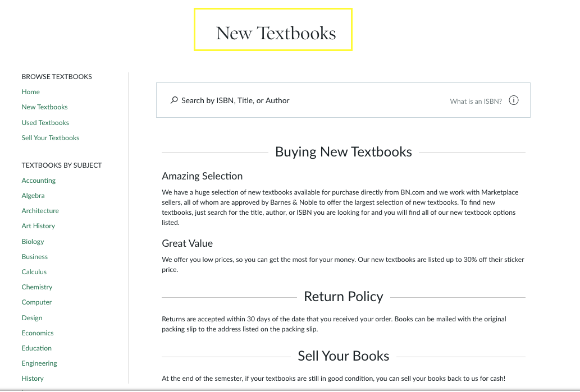Open the ISBN info icon tooltip
Viewport: 580px width, 392px height.
click(514, 100)
